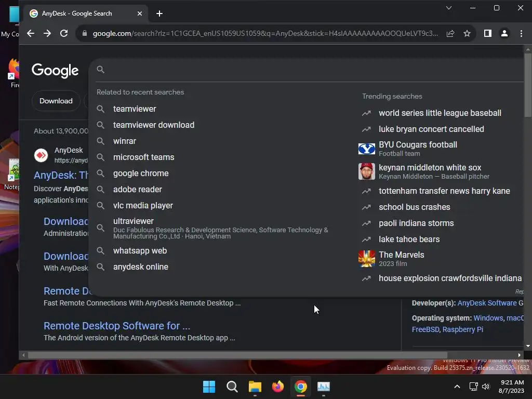Viewport: 532px width, 399px height.
Task: Open File Explorer from taskbar
Action: click(x=255, y=387)
